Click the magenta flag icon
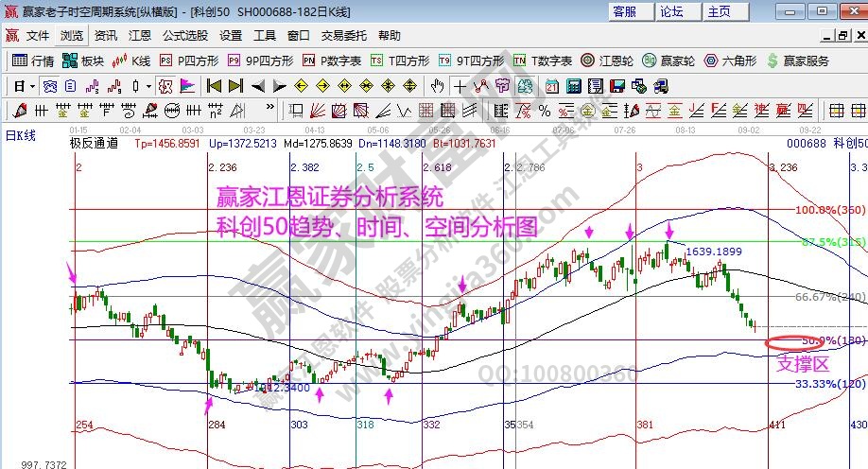 [x=187, y=86]
